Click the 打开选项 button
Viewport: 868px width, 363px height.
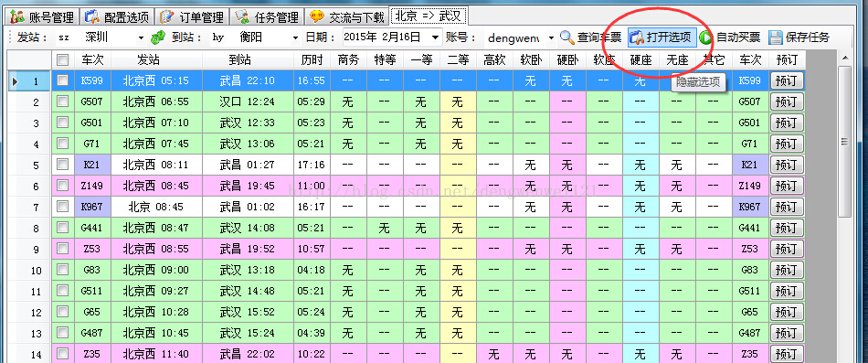click(x=662, y=37)
